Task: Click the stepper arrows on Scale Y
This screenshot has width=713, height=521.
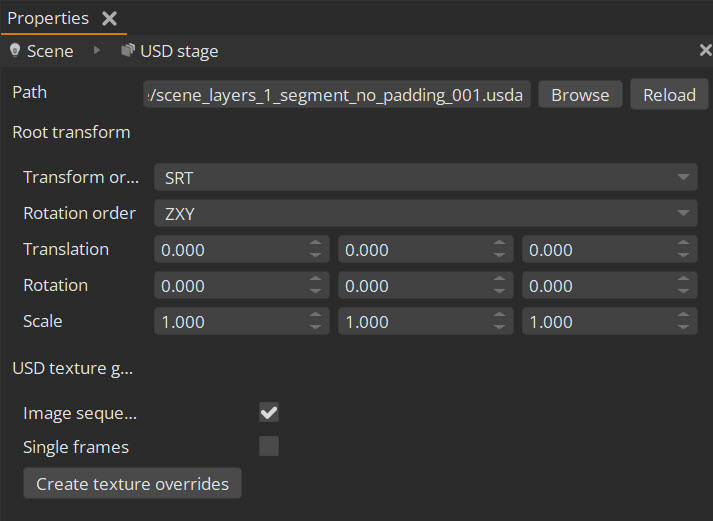Action: tap(501, 321)
